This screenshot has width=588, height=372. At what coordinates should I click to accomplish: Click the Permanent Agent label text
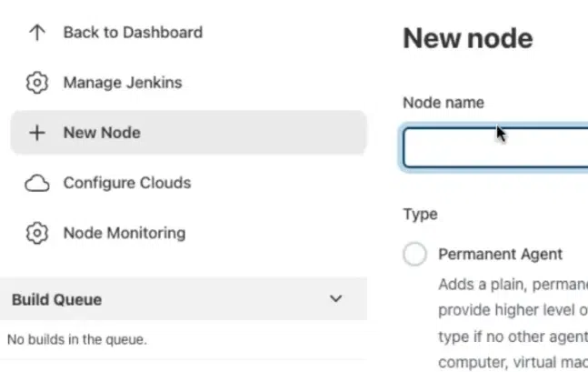[500, 254]
